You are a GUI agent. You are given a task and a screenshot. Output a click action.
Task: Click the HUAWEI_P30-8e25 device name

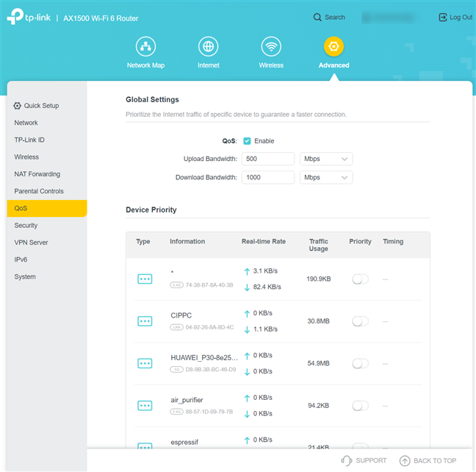coord(204,358)
